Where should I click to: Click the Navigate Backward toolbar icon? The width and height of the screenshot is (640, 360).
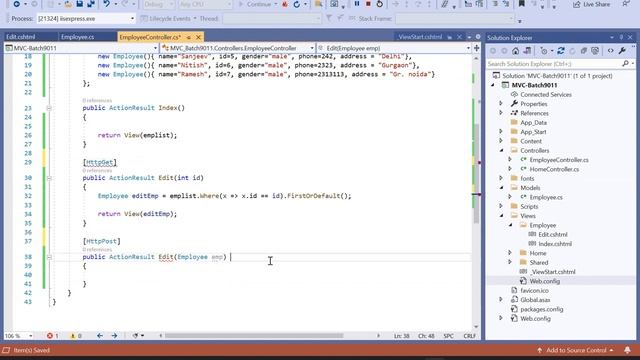coord(16,4)
